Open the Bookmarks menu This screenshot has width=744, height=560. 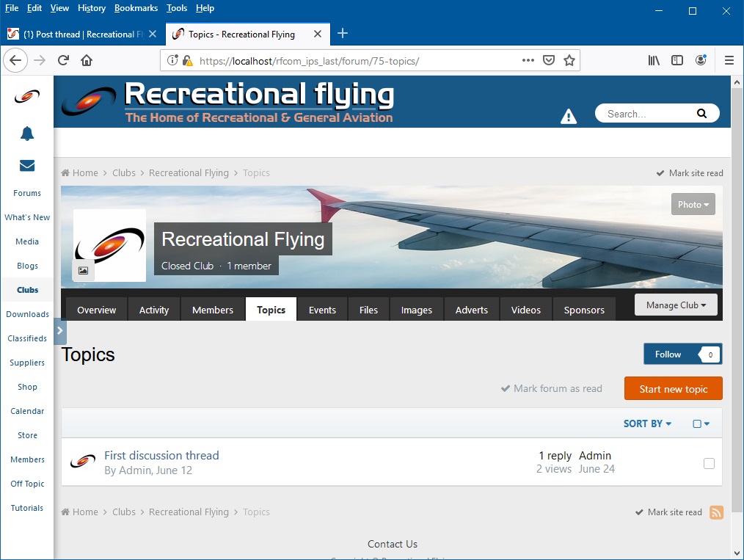coord(136,8)
